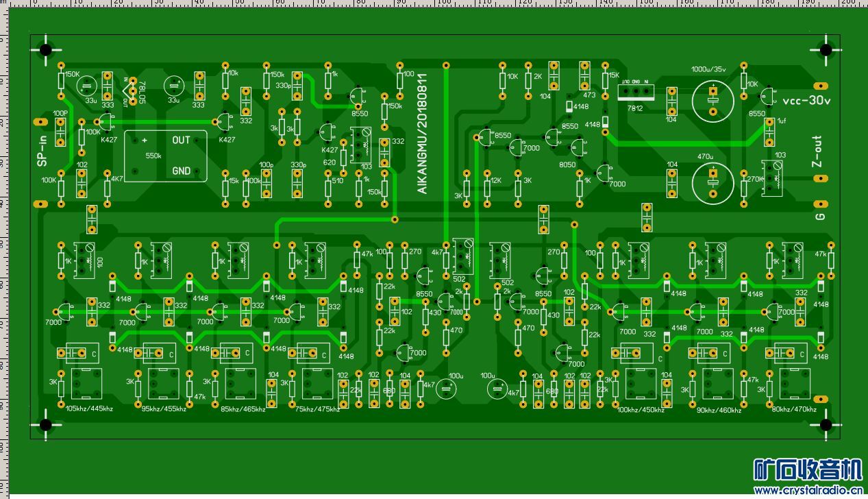Select the 100khz/450khz filter label
Screen dimensions: 868x499
[x=641, y=410]
